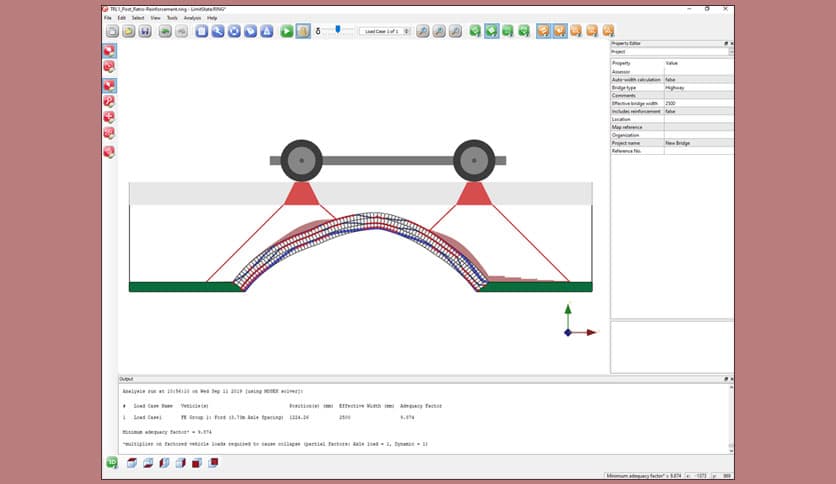Click the Save disk icon
836x484 pixels.
click(x=144, y=31)
